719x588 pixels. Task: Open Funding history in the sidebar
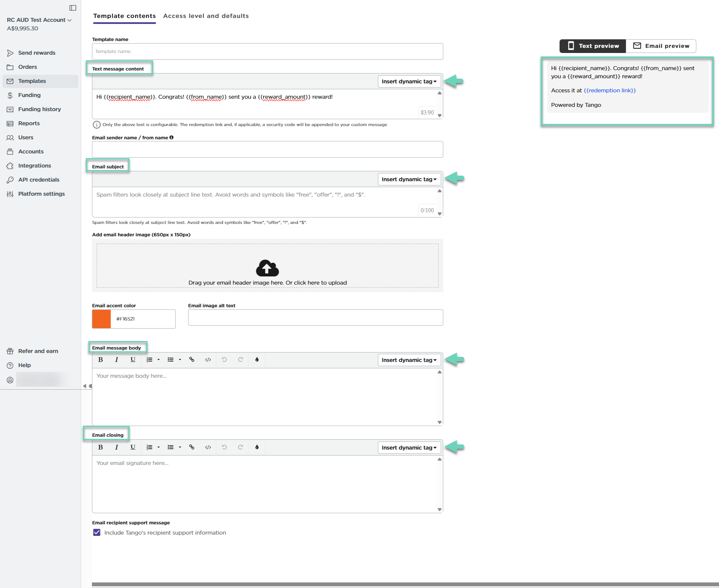click(39, 109)
